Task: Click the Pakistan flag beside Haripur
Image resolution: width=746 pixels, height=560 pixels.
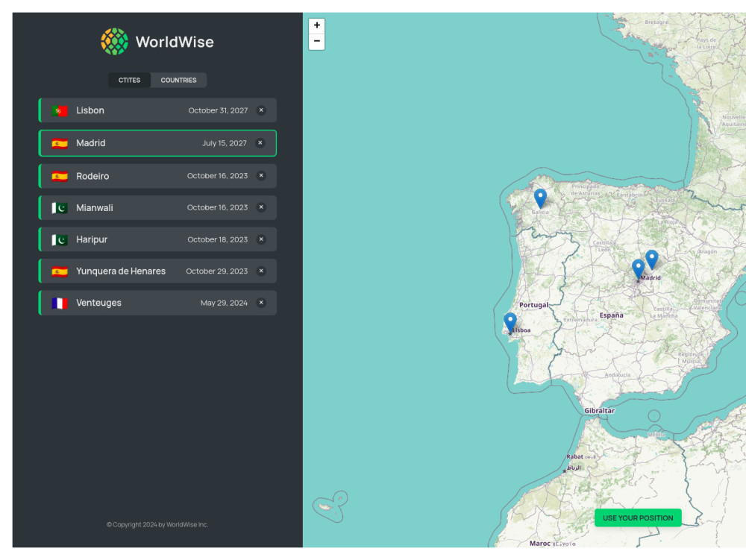Action: [x=60, y=240]
